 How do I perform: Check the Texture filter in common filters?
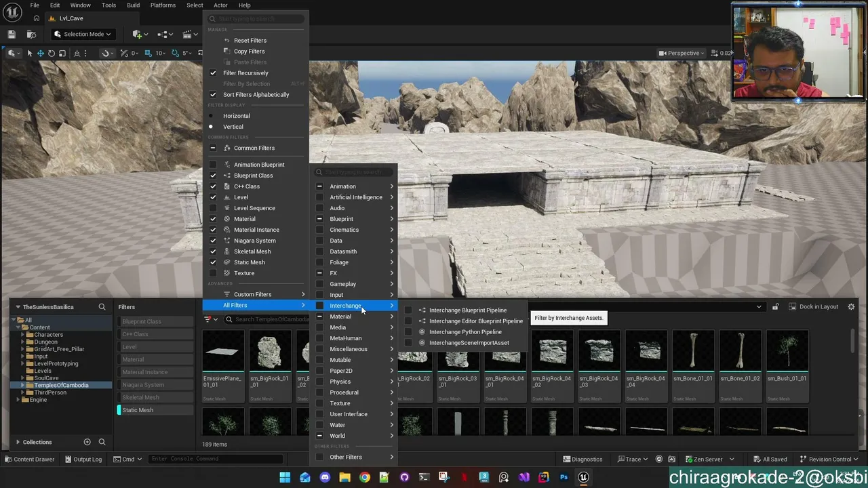click(x=213, y=273)
